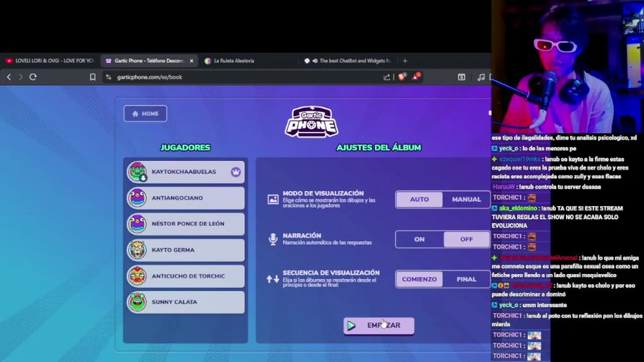Click the NARRACIÓN label
The height and width of the screenshot is (362, 644).
point(302,235)
